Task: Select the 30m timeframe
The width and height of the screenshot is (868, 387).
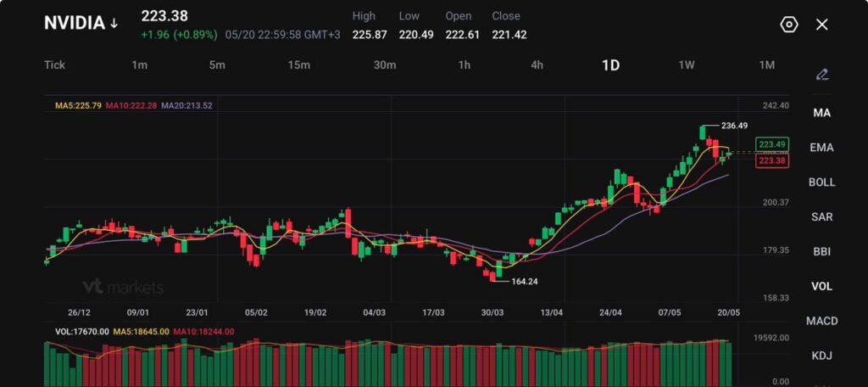Action: pos(385,64)
